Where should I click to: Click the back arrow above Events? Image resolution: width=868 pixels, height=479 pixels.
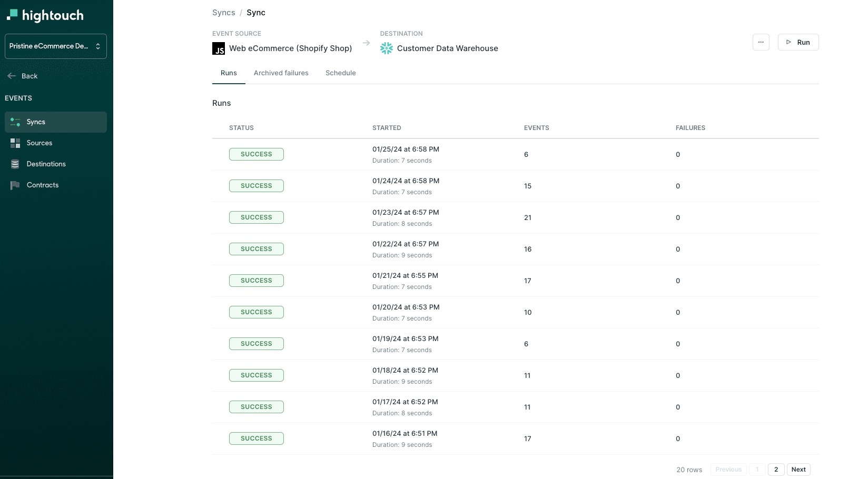(x=12, y=75)
